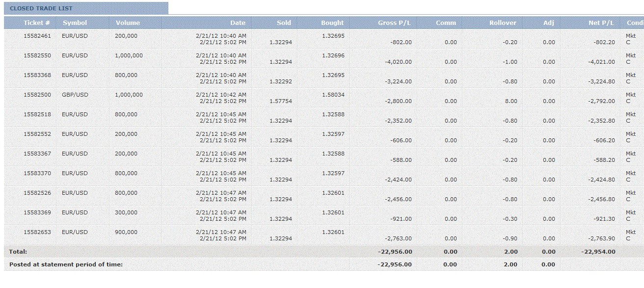Click ticket 15583368 in the list

click(x=37, y=75)
